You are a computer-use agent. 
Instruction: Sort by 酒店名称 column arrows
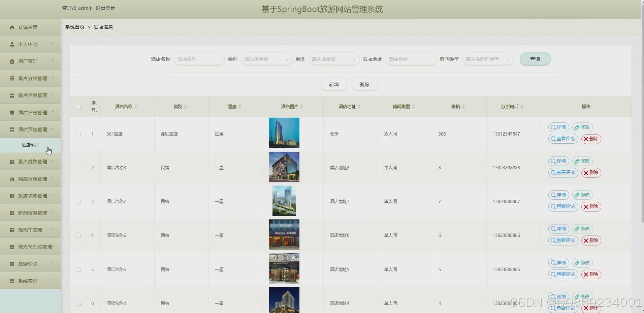point(136,107)
